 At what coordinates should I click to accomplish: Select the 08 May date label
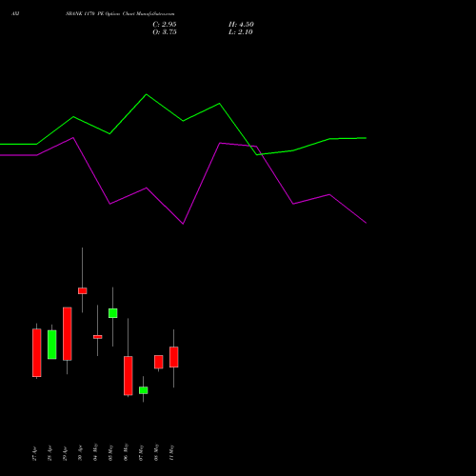coord(156,452)
